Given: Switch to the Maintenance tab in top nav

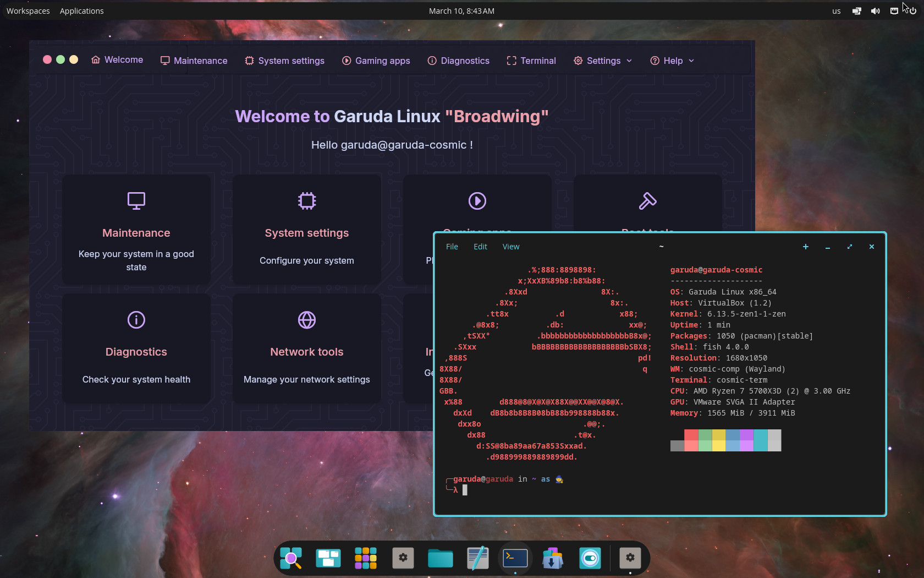Looking at the screenshot, I should click(x=194, y=61).
